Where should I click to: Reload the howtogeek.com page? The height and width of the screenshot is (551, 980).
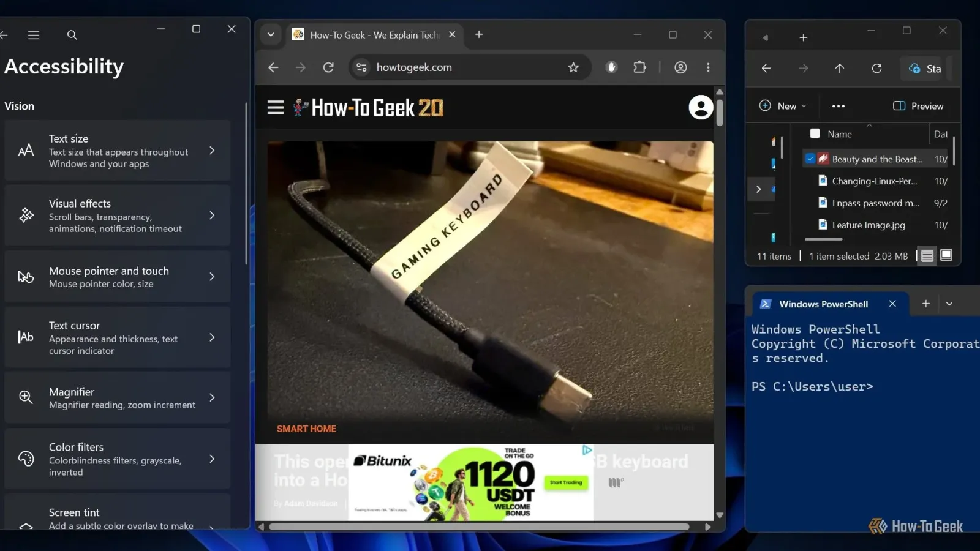tap(328, 67)
